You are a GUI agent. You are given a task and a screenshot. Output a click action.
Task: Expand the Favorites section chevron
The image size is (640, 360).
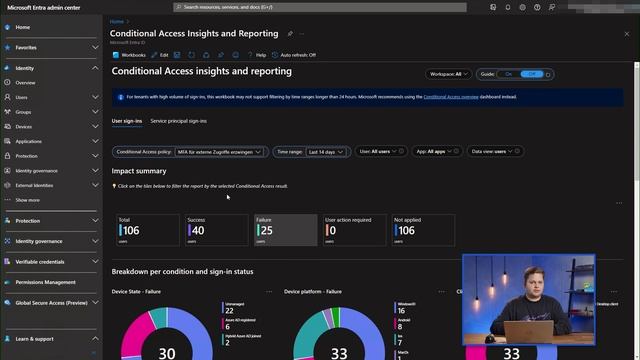[95, 48]
